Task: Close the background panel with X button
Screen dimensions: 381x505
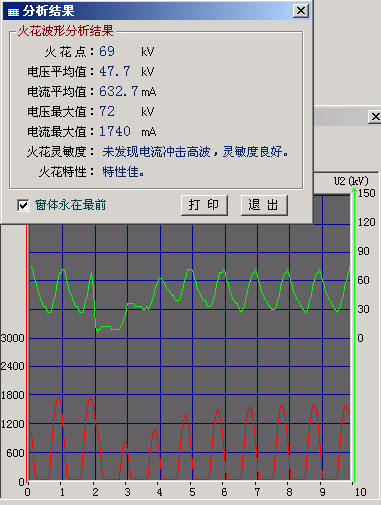Action: point(375,117)
